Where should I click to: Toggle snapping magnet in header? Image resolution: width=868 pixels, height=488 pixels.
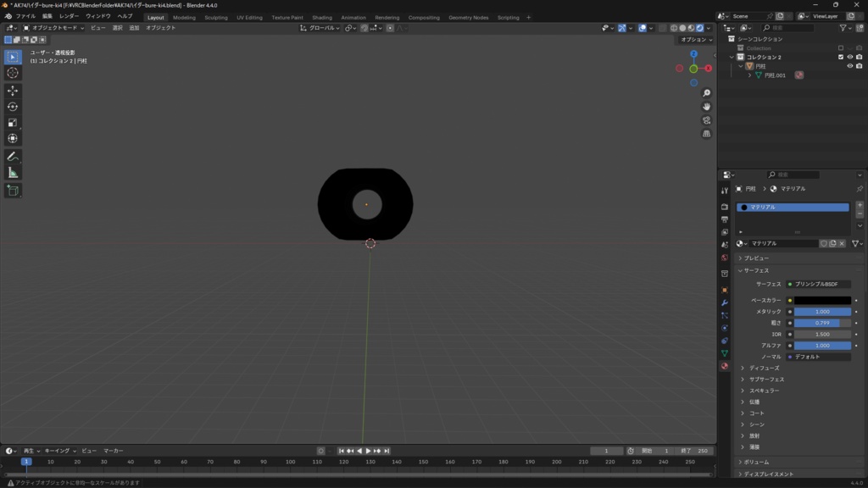(x=364, y=28)
